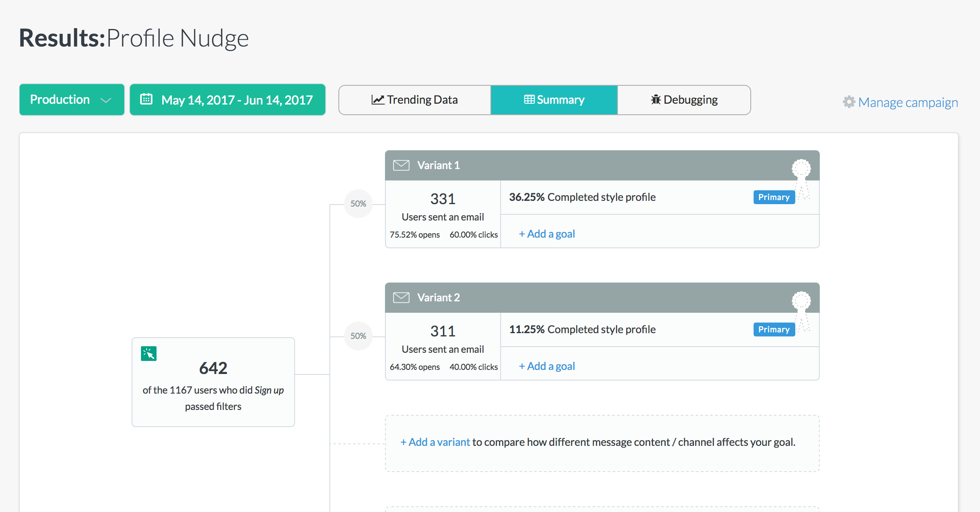Click the cursor trigger icon in 642 box
Viewport: 980px width, 512px height.
pos(149,354)
